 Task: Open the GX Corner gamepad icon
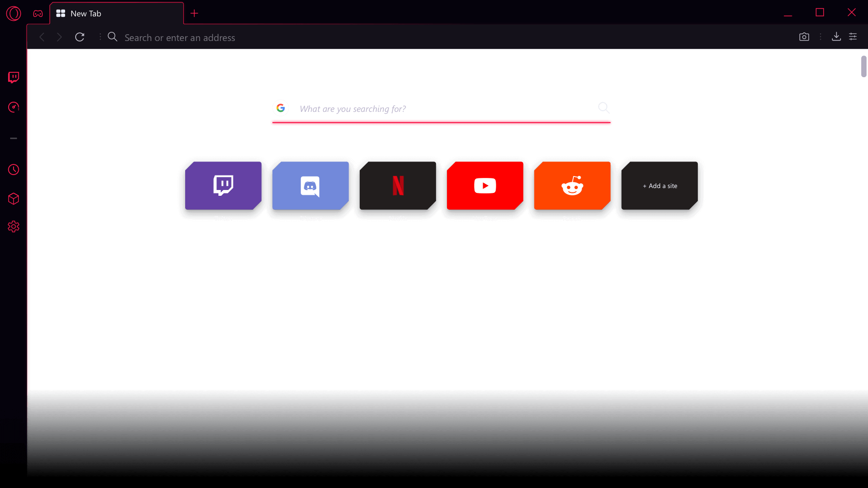[x=38, y=14]
